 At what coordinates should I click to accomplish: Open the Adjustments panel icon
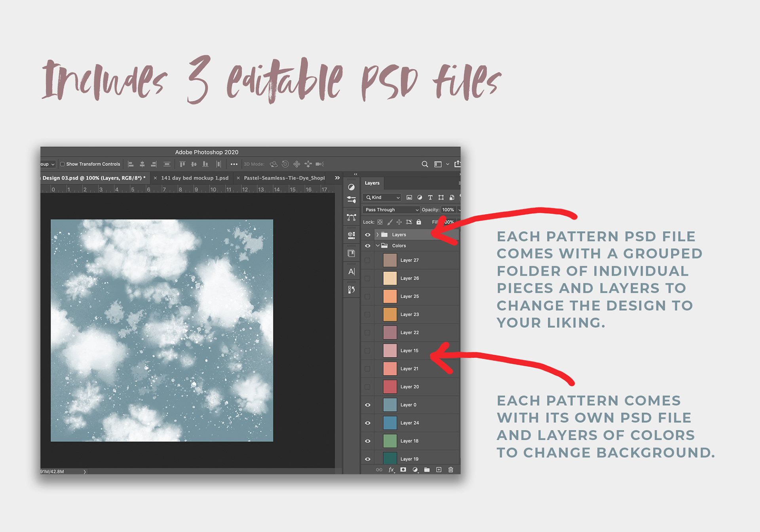[x=351, y=187]
